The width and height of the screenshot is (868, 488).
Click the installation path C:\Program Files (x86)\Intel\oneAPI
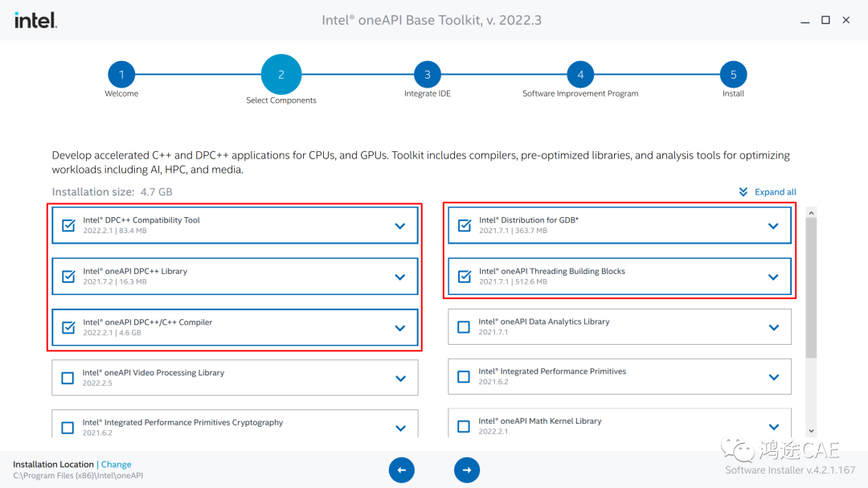pos(78,475)
